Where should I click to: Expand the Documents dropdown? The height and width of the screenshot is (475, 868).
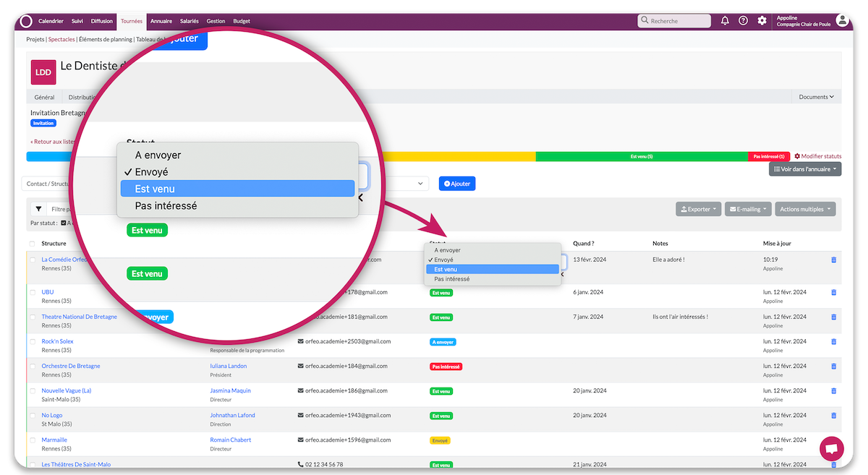coord(816,97)
